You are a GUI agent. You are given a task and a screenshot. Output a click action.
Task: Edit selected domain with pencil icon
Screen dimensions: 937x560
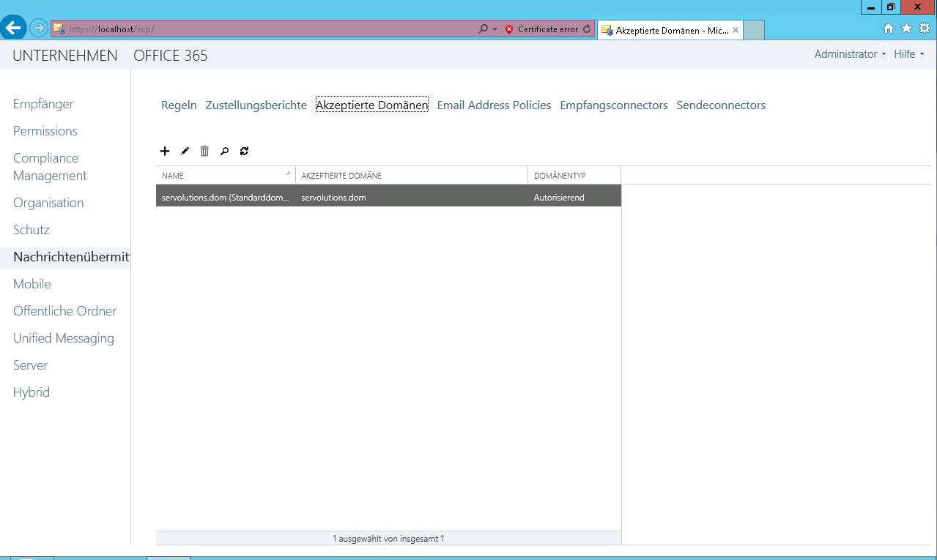point(185,151)
